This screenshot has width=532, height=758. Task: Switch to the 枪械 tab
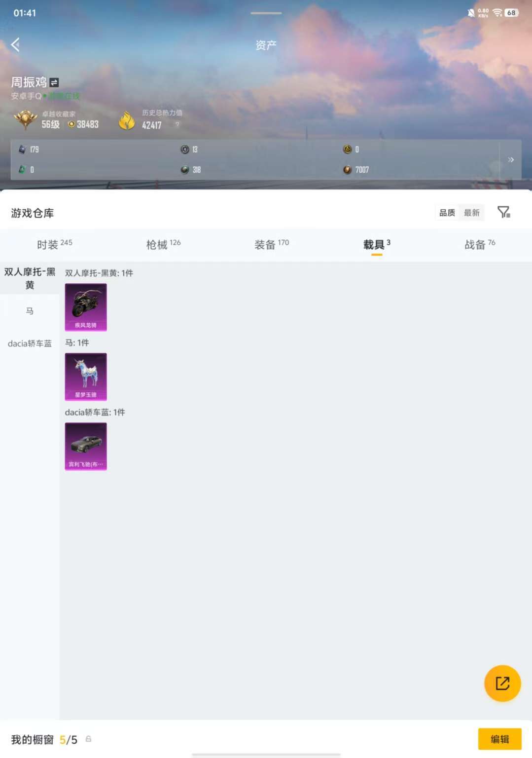(x=164, y=244)
